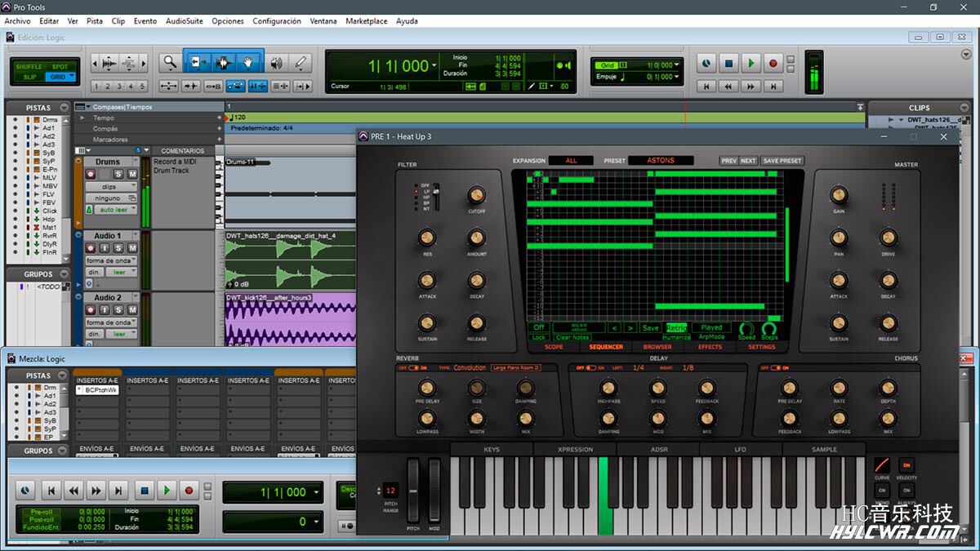The width and height of the screenshot is (980, 551).
Task: Click the Edit window Stop button
Action: (x=729, y=63)
